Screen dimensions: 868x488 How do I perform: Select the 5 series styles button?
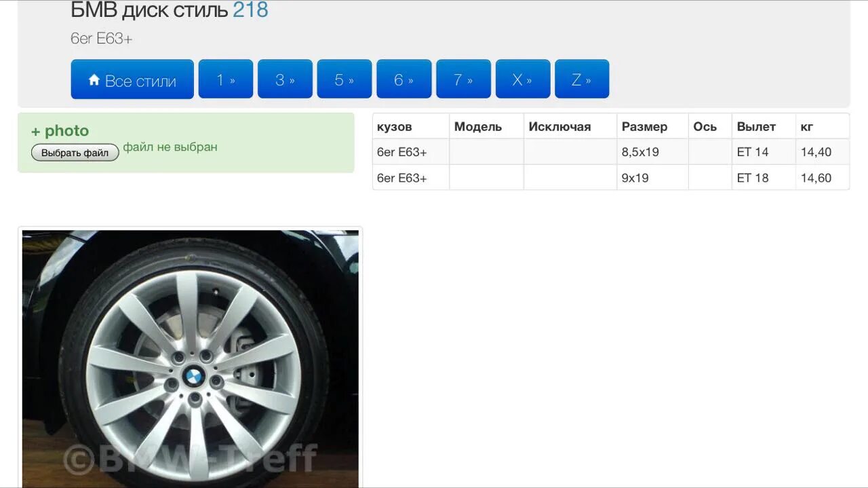coord(344,79)
